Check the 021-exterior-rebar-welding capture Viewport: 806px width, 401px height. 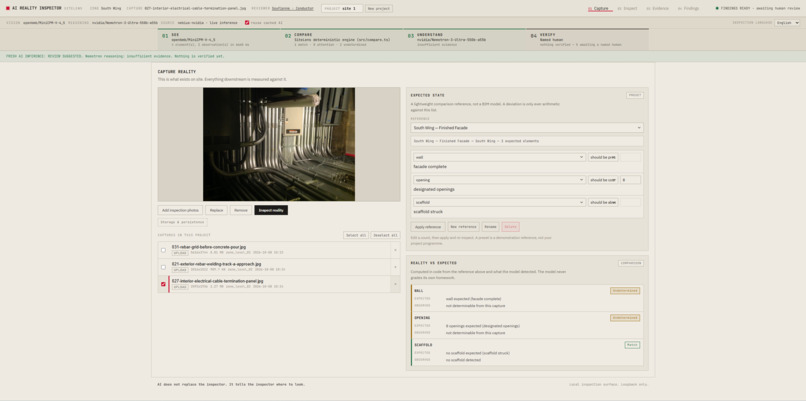click(163, 267)
